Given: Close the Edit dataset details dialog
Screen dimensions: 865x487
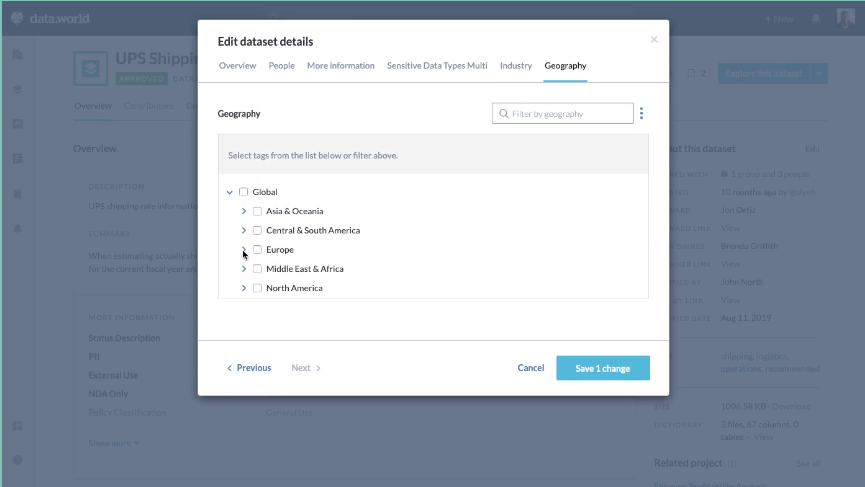Looking at the screenshot, I should (x=654, y=40).
